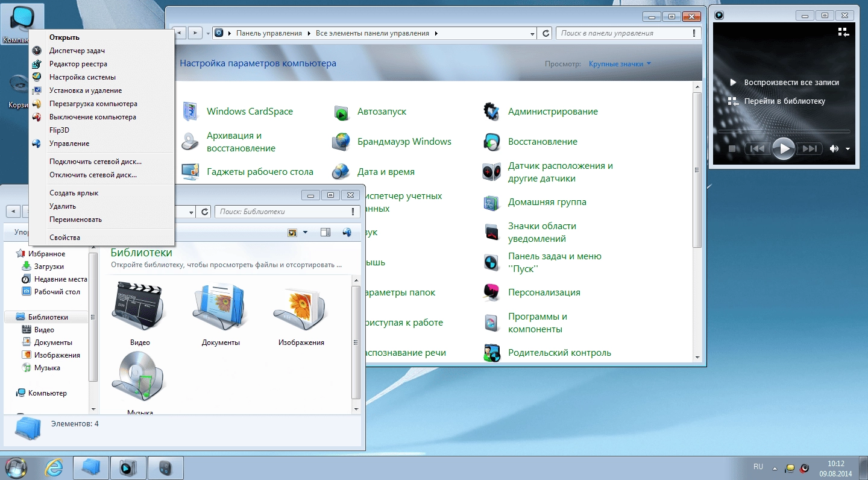Click the media player seek bar
868x480 pixels.
(x=784, y=131)
